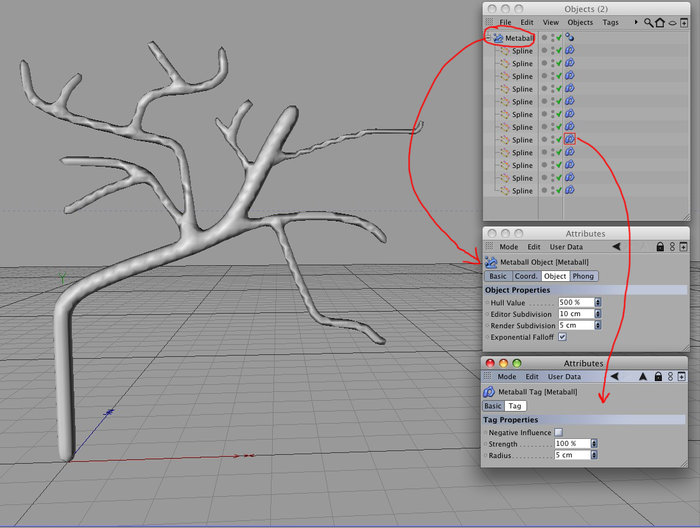Viewport: 700px width, 528px height.
Task: Open the Tags menu in Objects manager
Action: [x=610, y=22]
